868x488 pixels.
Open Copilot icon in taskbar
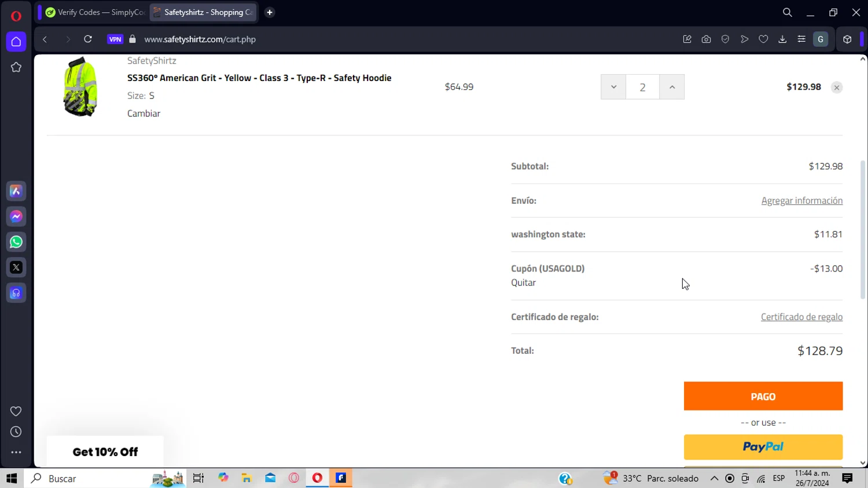223,478
